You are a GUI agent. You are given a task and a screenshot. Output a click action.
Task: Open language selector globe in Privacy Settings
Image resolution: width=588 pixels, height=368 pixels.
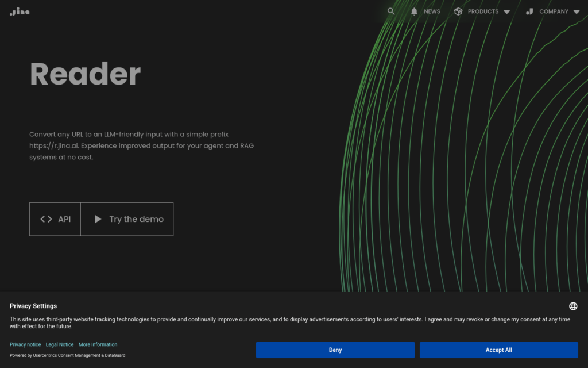click(x=573, y=306)
